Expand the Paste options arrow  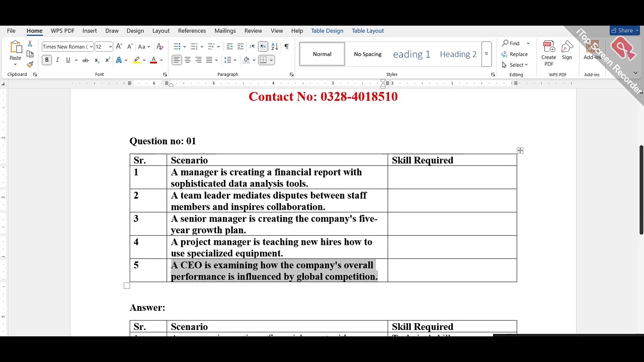[x=15, y=64]
